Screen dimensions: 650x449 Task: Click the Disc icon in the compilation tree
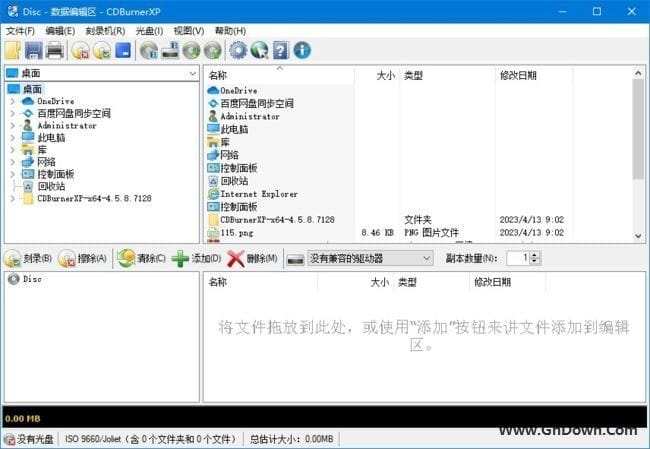pyautogui.click(x=14, y=279)
